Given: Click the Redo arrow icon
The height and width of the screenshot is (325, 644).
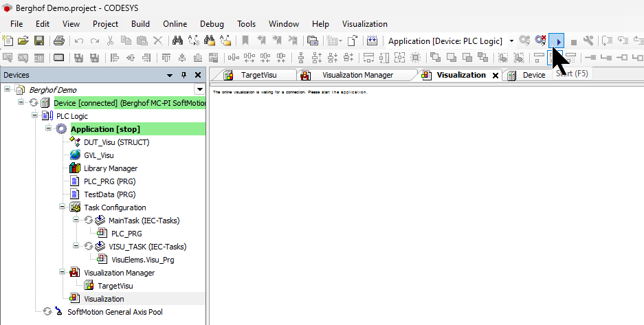Looking at the screenshot, I should (x=95, y=41).
